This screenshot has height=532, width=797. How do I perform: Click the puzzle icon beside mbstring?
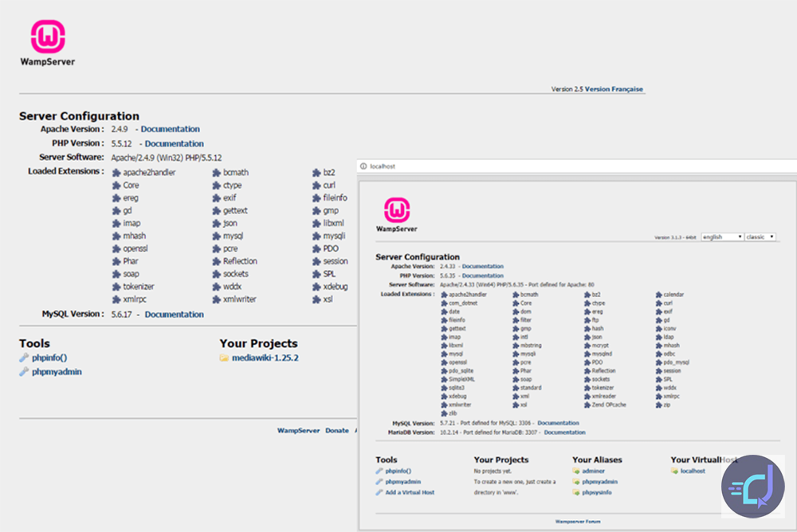click(516, 346)
